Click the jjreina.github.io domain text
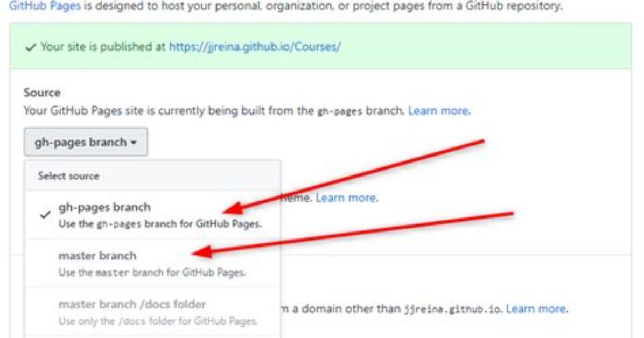This screenshot has width=644, height=338. tap(452, 309)
